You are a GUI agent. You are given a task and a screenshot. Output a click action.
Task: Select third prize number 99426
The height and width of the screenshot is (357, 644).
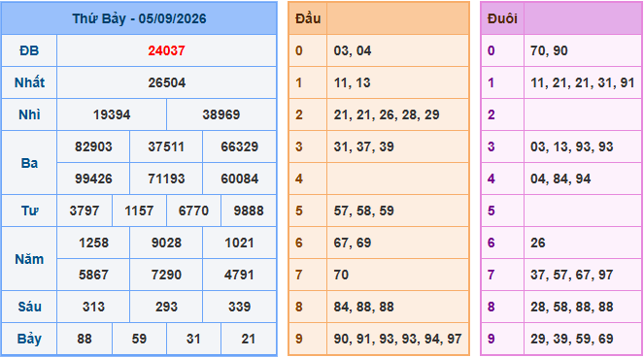click(x=93, y=178)
